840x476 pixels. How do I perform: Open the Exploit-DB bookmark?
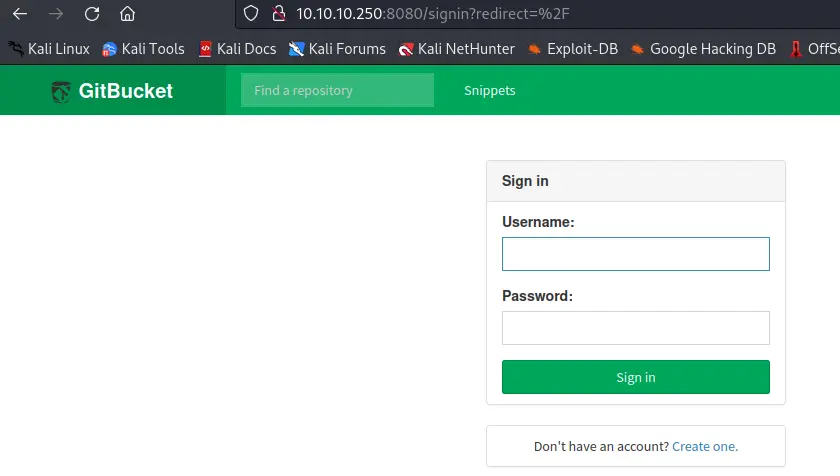tap(573, 49)
